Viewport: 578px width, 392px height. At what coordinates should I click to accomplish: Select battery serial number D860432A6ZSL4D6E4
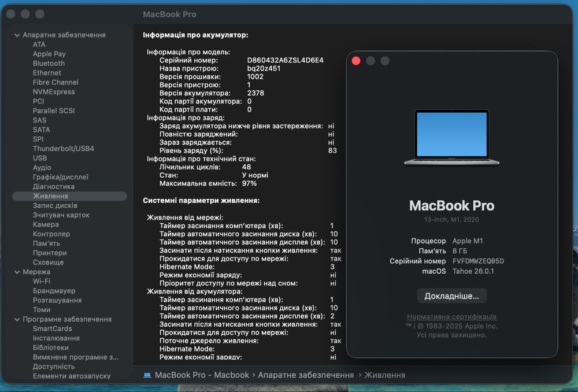pos(286,61)
